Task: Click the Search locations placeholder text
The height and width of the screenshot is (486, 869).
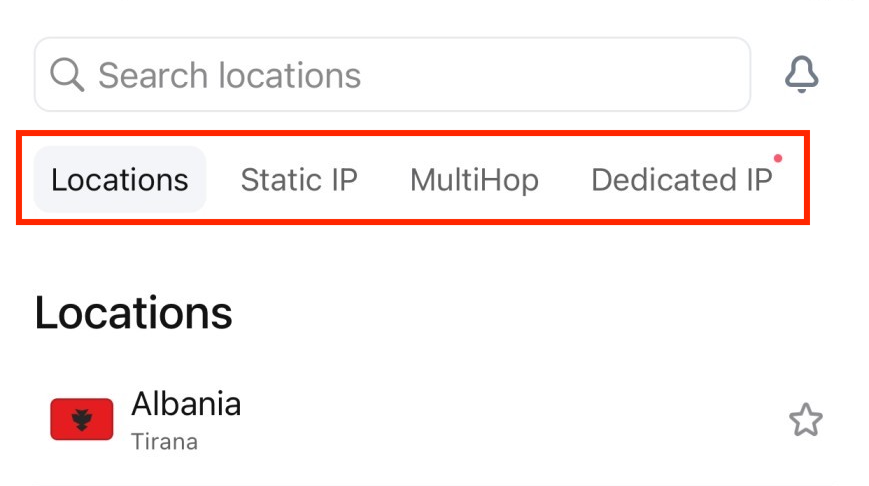Action: [x=229, y=75]
